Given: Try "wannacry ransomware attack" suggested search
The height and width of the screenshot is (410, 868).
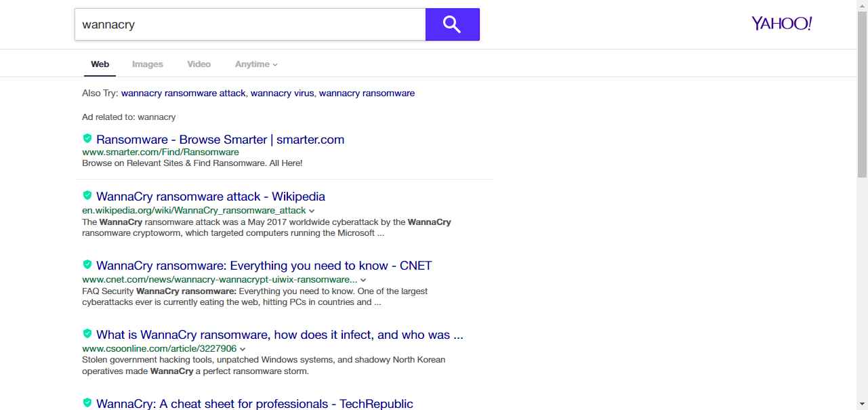Looking at the screenshot, I should pos(183,94).
